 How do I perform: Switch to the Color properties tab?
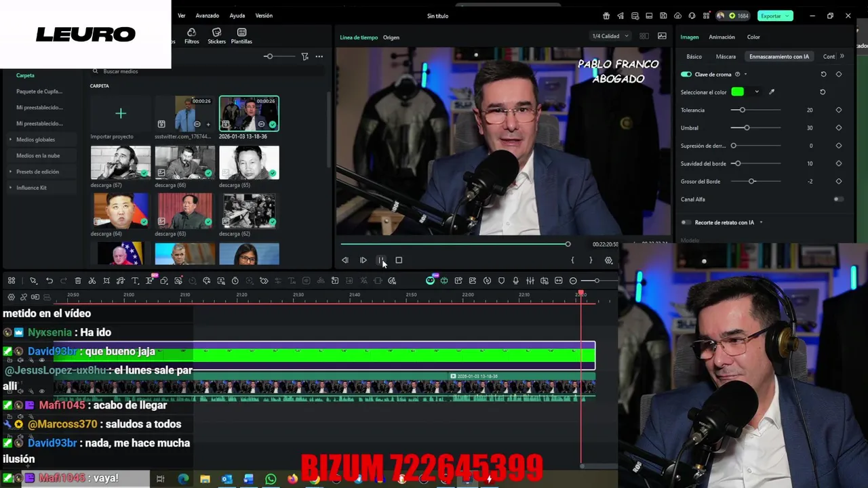pos(753,37)
